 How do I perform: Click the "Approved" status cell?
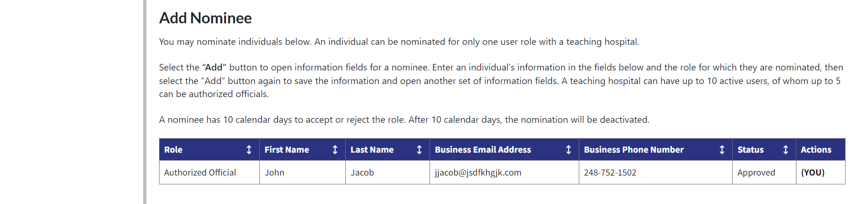click(756, 173)
